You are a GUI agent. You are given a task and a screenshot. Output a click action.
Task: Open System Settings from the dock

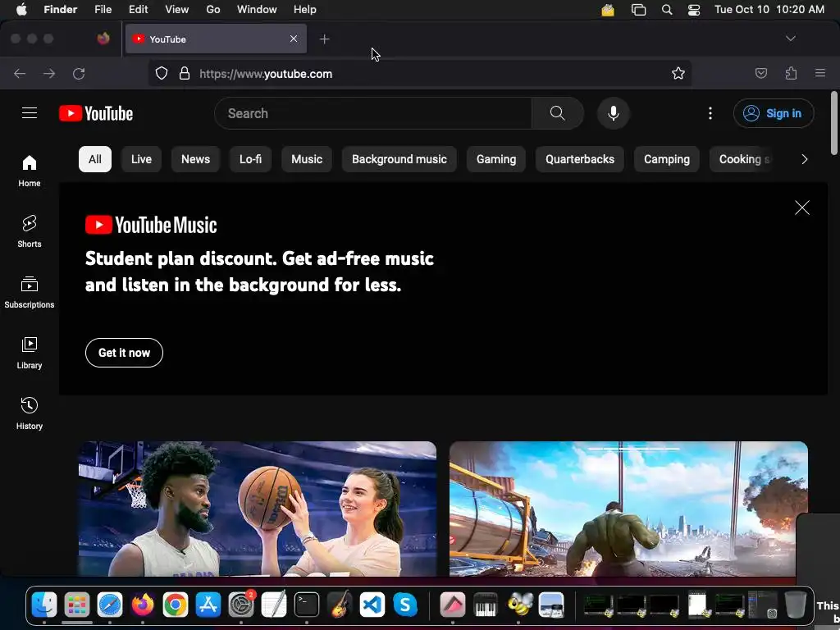coord(241,605)
